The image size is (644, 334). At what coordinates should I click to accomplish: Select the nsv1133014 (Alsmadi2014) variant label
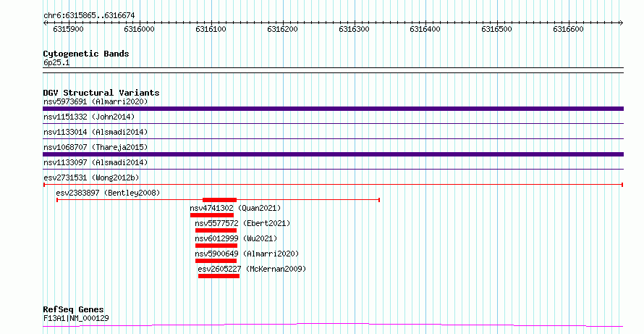96,132
